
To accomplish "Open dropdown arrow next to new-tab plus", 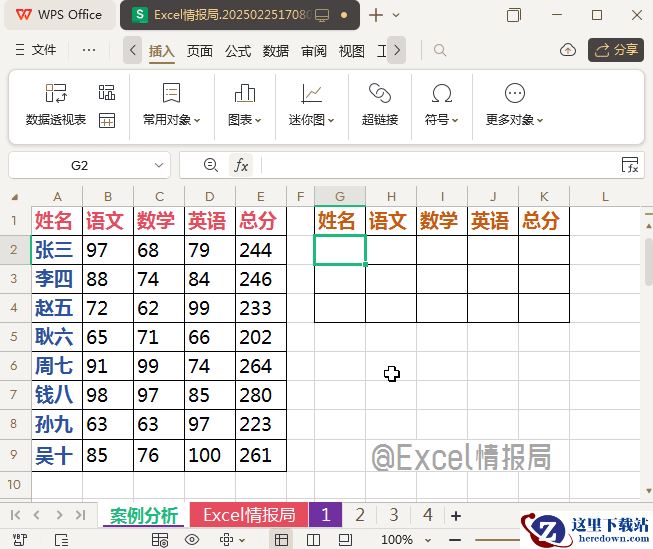I will (396, 15).
